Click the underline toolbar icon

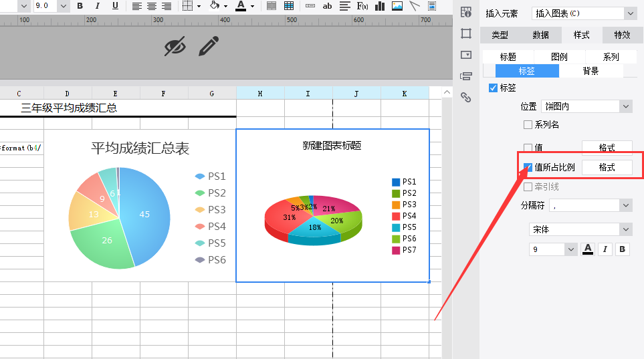[115, 6]
